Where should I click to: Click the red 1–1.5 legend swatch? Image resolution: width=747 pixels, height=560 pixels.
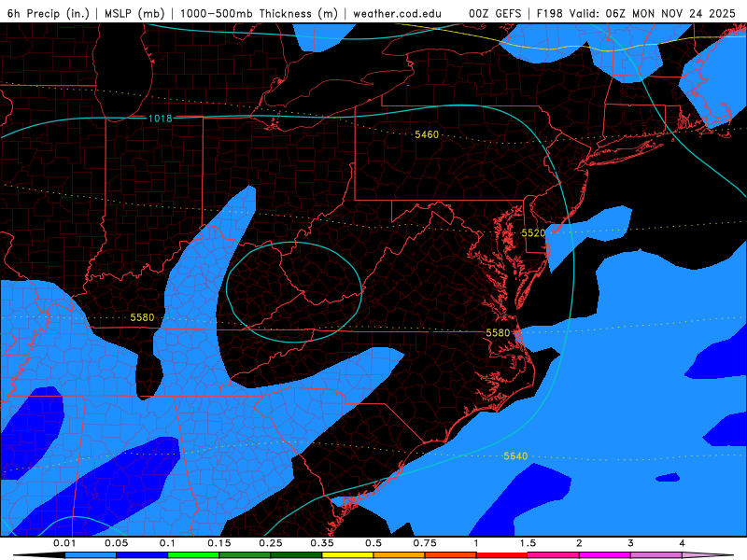pyautogui.click(x=502, y=555)
